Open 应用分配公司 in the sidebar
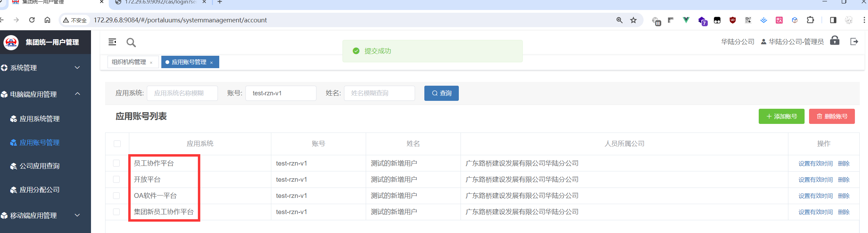 point(46,190)
